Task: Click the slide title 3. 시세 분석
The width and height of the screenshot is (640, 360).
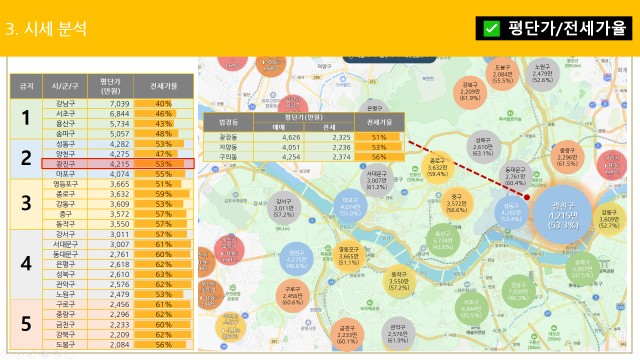Action: [x=46, y=29]
